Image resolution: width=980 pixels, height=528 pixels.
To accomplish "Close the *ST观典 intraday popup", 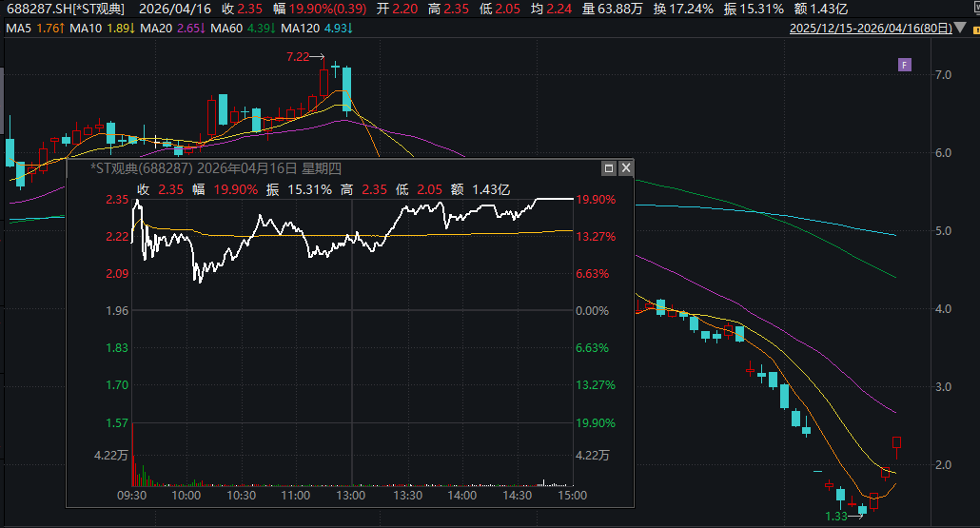I will pyautogui.click(x=625, y=168).
